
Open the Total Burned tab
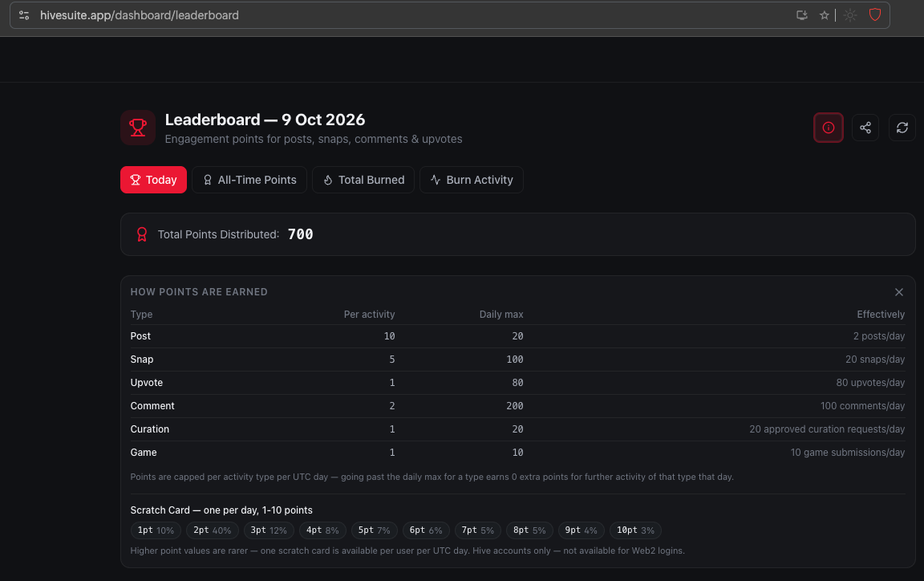pyautogui.click(x=363, y=180)
